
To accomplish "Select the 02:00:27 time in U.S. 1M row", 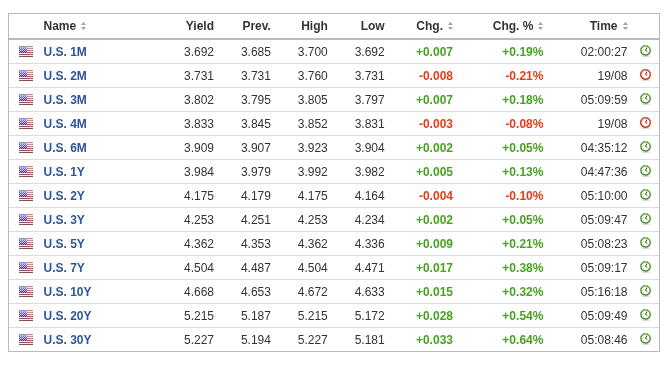I will pos(604,52).
